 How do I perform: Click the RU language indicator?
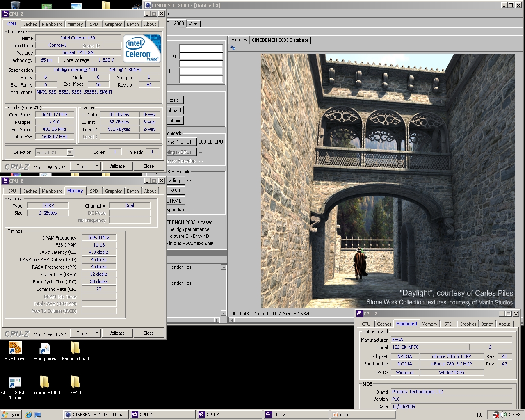tap(480, 415)
